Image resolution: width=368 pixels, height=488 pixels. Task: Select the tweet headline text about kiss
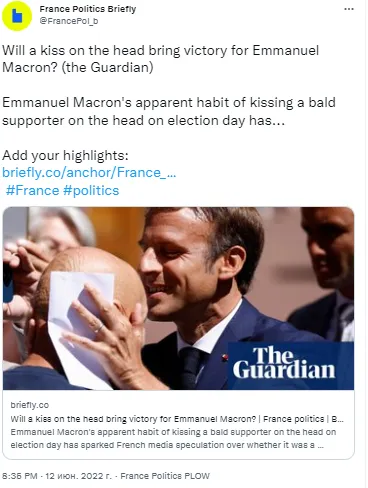[x=161, y=59]
